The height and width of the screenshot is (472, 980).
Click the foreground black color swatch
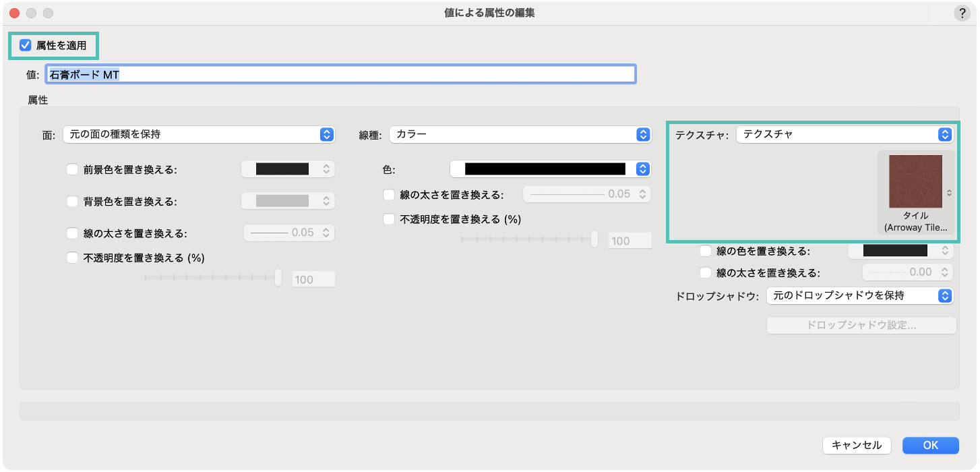tap(282, 169)
